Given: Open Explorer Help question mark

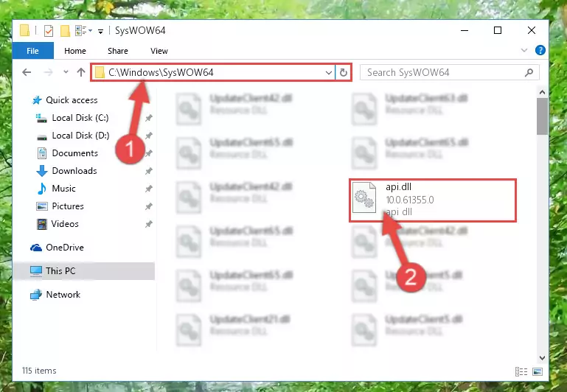Looking at the screenshot, I should [540, 50].
